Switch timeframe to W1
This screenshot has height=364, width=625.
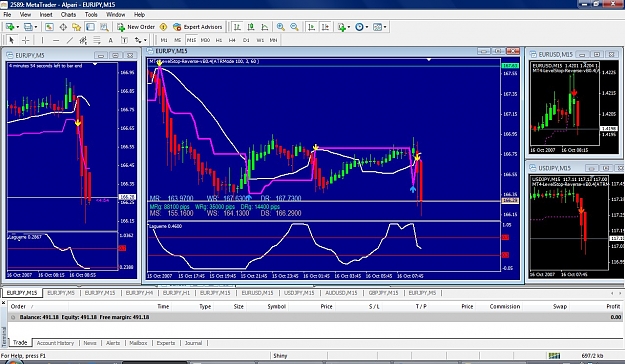click(260, 40)
